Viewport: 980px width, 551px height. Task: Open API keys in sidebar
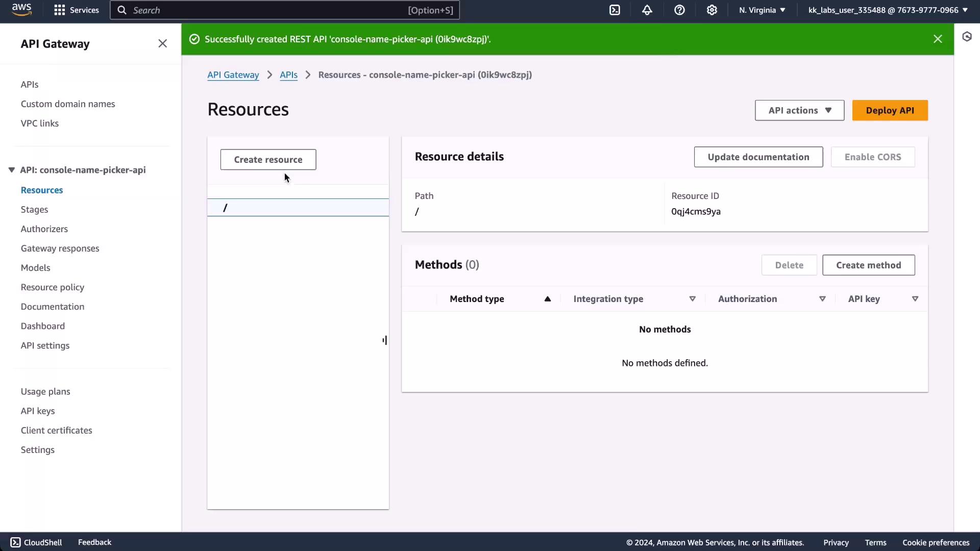38,411
